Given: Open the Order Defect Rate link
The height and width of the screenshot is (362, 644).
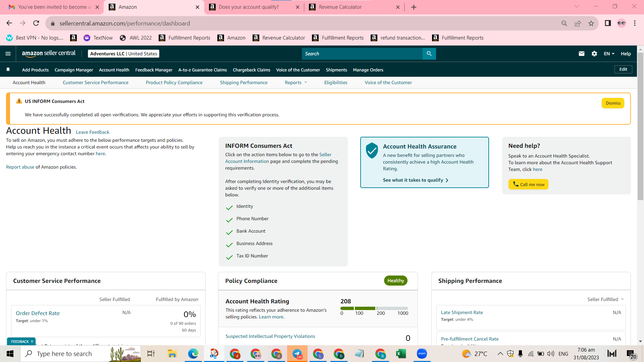Looking at the screenshot, I should click(x=38, y=313).
